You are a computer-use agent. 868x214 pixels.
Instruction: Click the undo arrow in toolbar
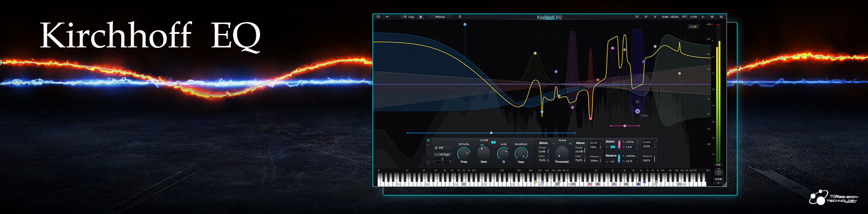tap(387, 17)
